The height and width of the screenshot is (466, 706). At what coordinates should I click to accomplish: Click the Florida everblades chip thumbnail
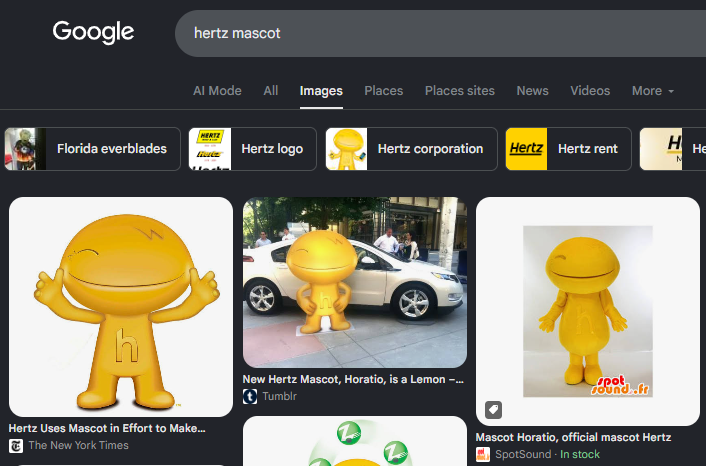click(25, 149)
